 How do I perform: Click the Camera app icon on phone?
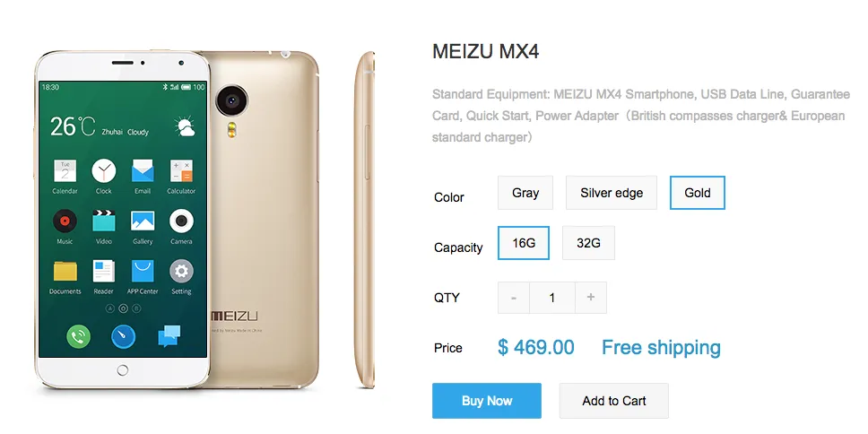pyautogui.click(x=181, y=221)
